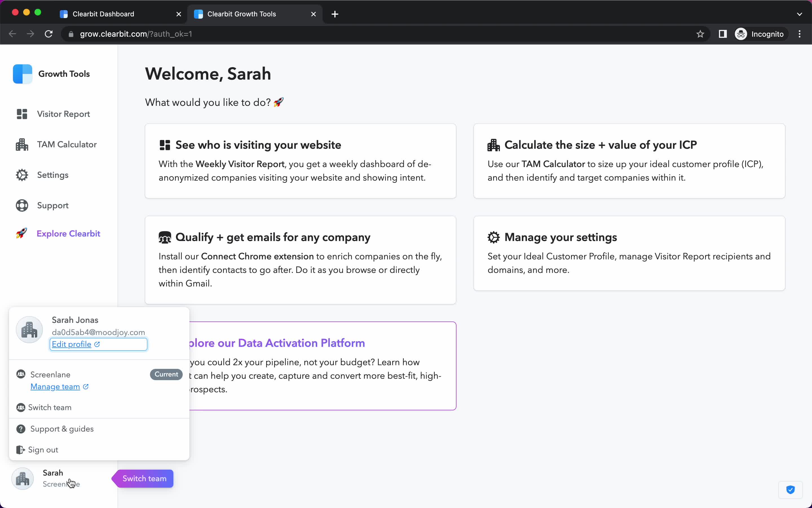Click the dashboard icon in visitor card

(x=165, y=145)
